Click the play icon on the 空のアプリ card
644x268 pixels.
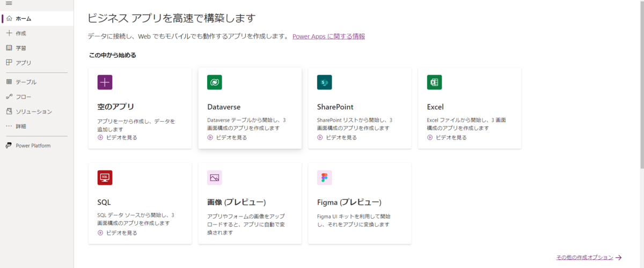coord(100,137)
